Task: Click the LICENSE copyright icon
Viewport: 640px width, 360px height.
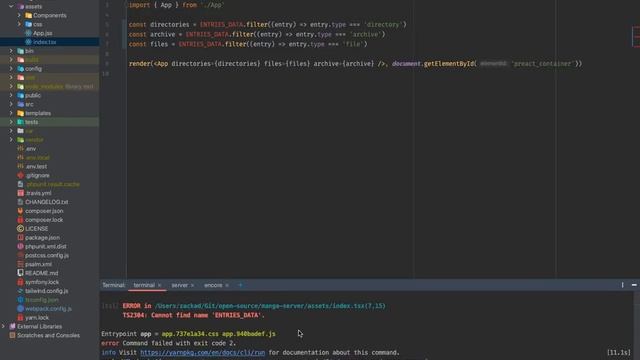Action: (x=20, y=229)
